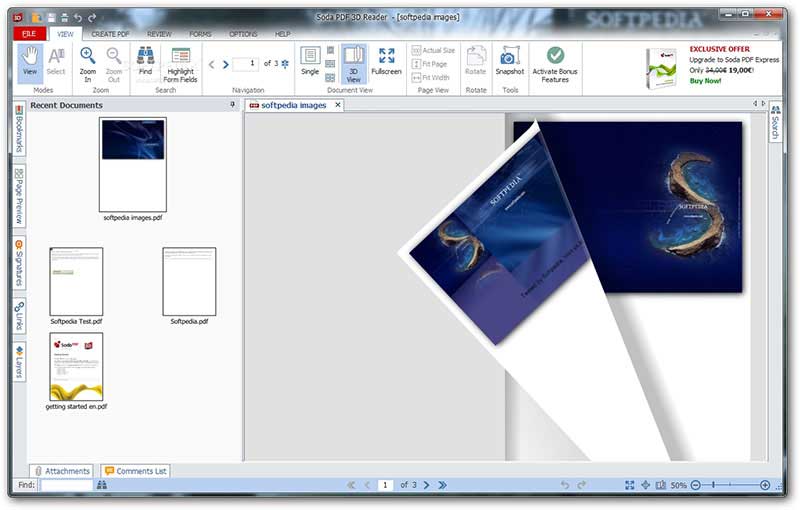Open the HELP ribbon tab

point(283,34)
